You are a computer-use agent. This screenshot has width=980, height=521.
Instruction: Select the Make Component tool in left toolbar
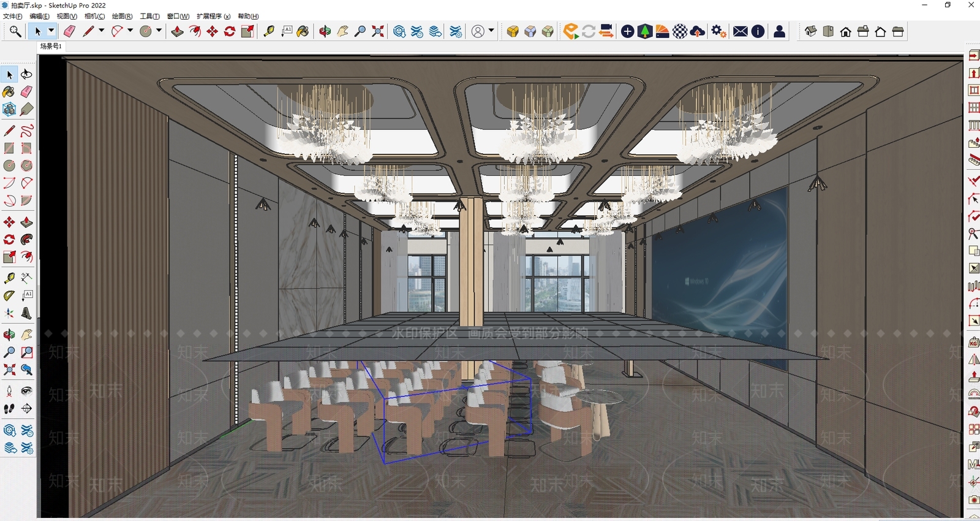point(9,110)
